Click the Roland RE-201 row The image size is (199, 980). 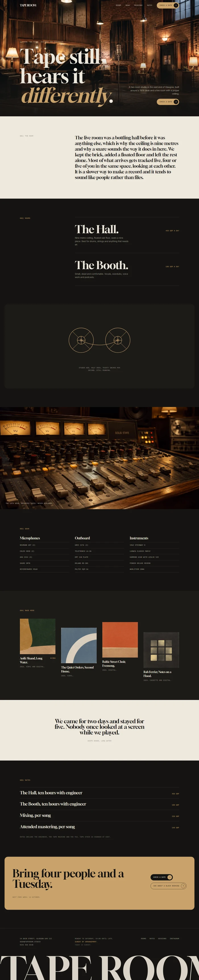(x=100, y=563)
